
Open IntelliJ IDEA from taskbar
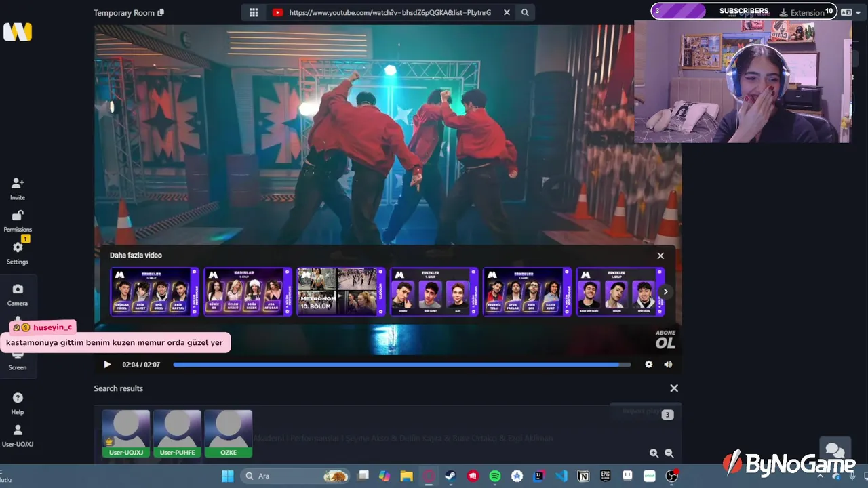(x=539, y=476)
